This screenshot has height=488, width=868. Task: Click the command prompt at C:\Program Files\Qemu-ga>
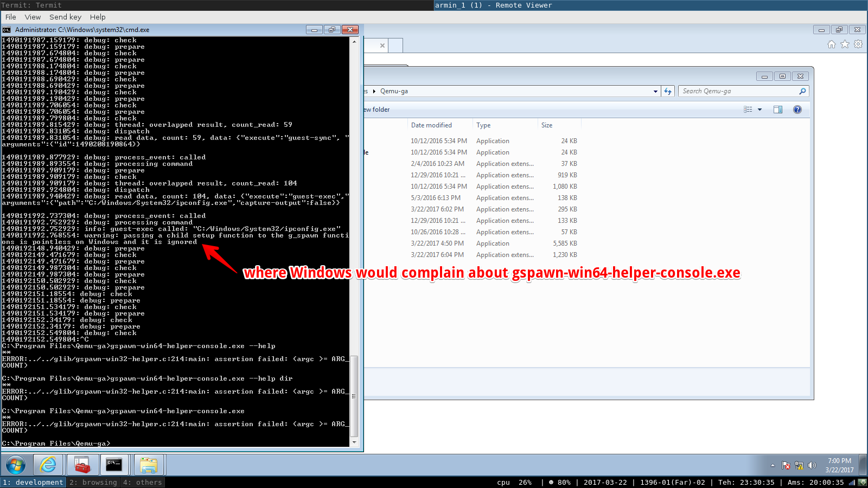coord(56,444)
